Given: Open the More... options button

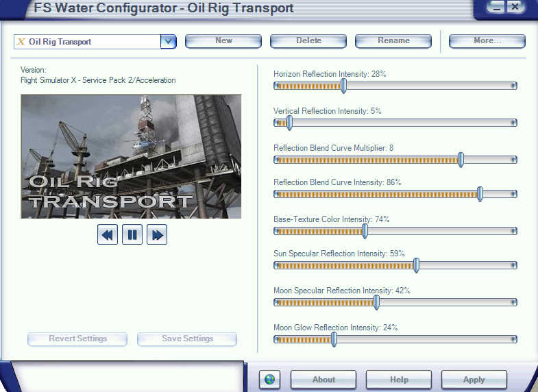Looking at the screenshot, I should [x=487, y=41].
